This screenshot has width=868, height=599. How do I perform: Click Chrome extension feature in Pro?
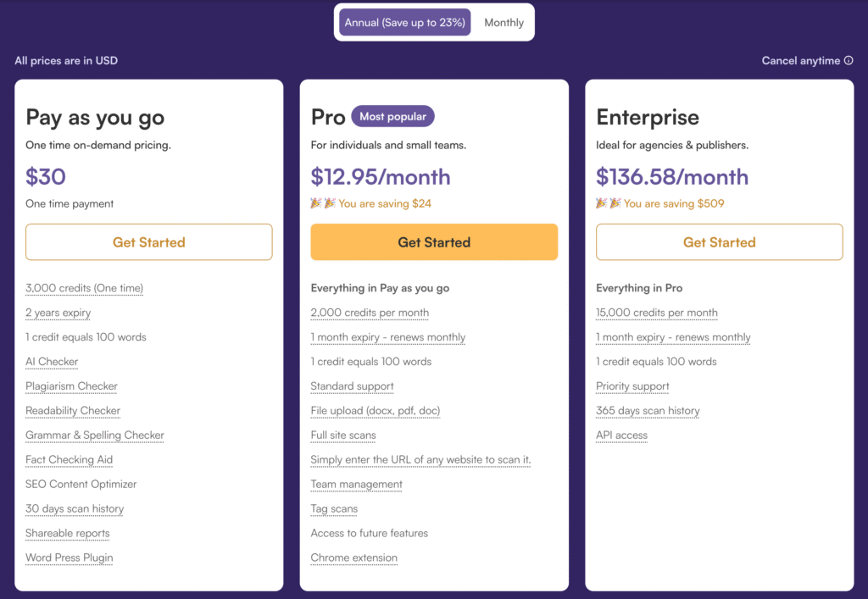pos(353,557)
